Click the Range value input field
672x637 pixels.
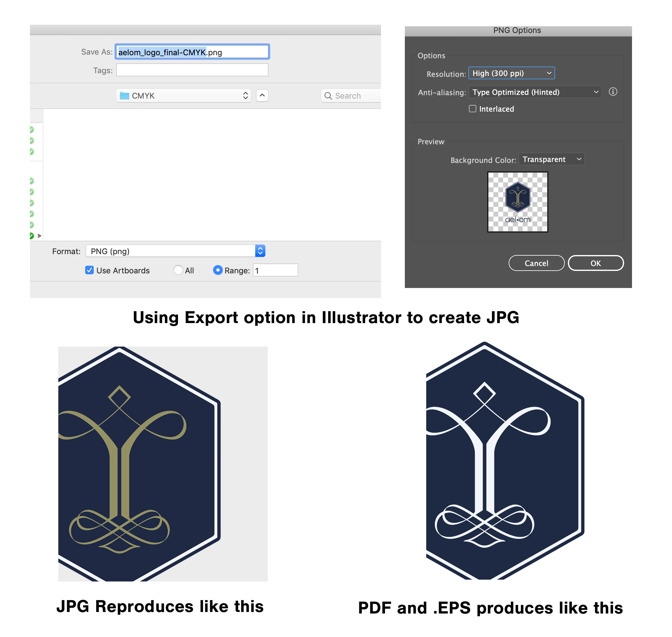coord(275,270)
